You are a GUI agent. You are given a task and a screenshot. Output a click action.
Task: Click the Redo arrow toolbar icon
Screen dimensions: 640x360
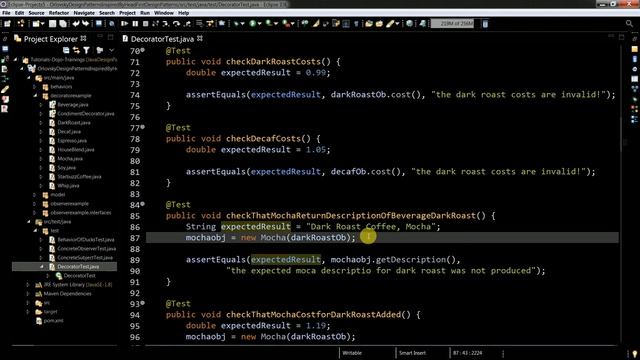point(86,24)
